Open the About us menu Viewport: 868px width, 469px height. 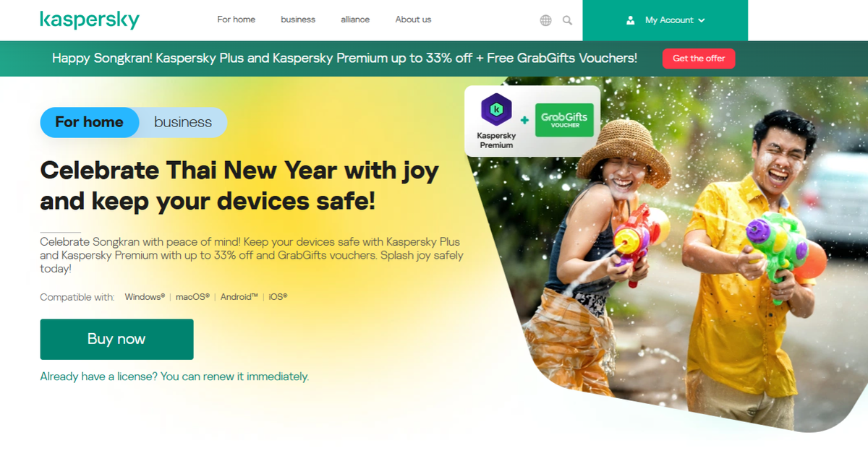(413, 20)
